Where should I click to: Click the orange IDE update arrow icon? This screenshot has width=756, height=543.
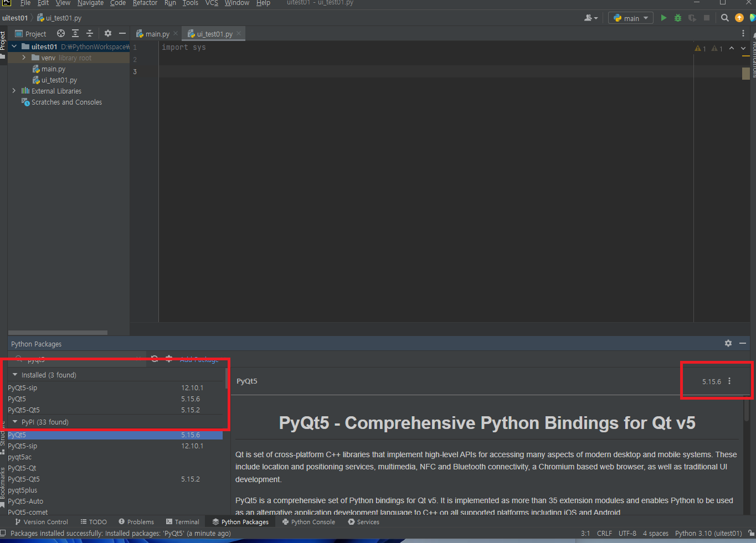click(739, 18)
